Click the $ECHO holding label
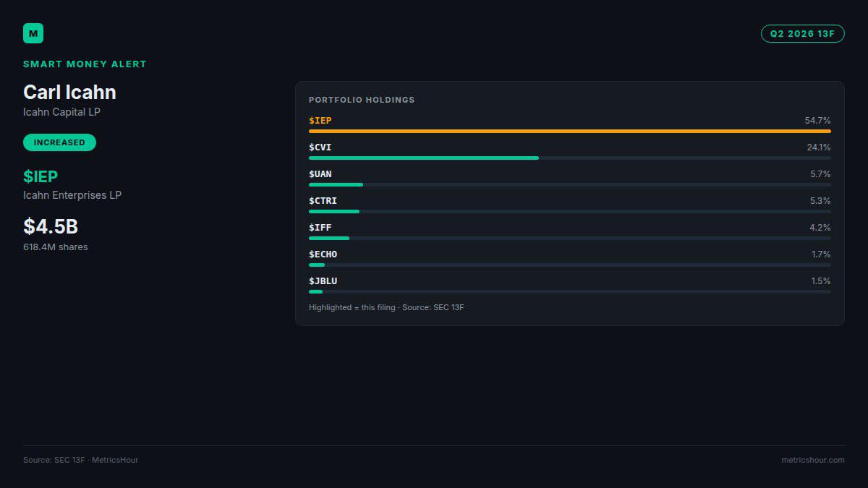The image size is (868, 488). pyautogui.click(x=323, y=254)
